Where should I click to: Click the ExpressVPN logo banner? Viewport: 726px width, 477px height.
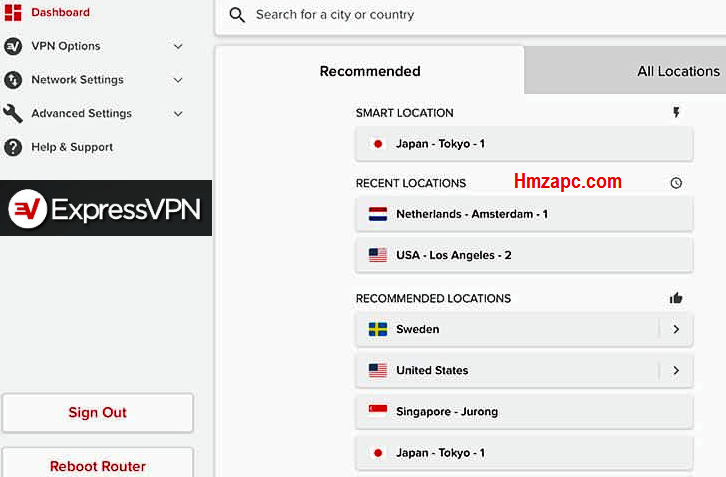pyautogui.click(x=106, y=208)
